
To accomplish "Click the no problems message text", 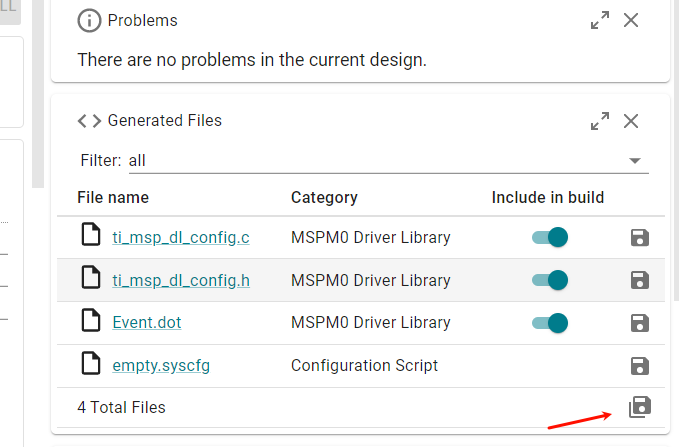I will coord(252,60).
